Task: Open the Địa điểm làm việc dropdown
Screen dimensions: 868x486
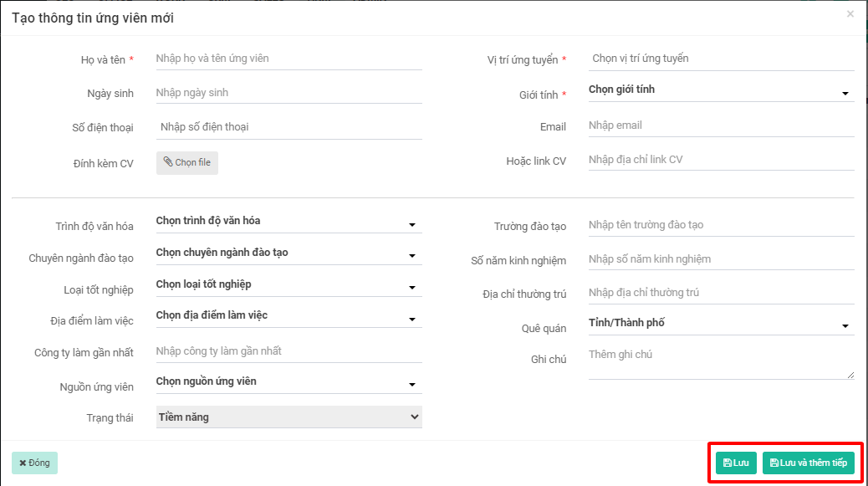Action: point(288,315)
